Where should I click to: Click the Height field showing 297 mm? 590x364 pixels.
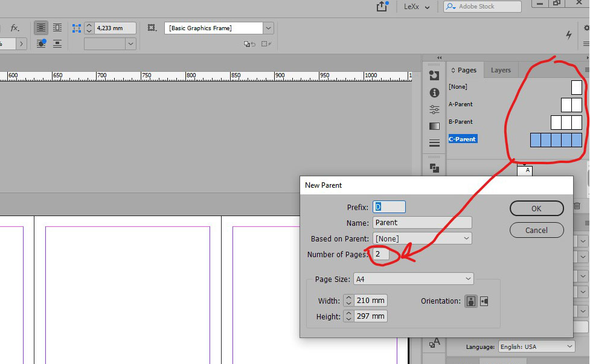(x=371, y=316)
